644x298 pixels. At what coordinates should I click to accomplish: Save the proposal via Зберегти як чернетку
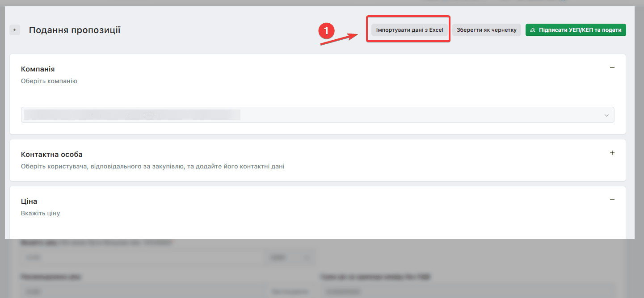pos(487,30)
